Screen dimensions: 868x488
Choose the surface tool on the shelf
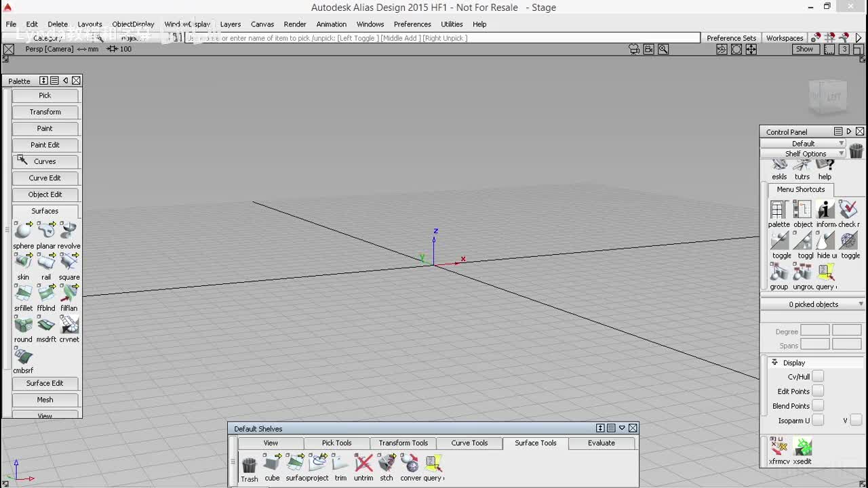295,463
